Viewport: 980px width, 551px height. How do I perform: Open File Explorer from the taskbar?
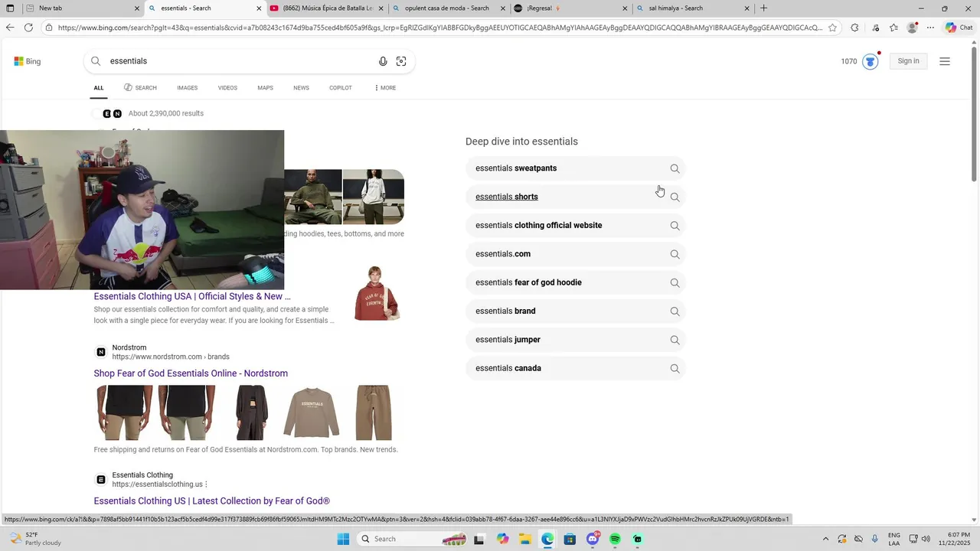pos(525,539)
